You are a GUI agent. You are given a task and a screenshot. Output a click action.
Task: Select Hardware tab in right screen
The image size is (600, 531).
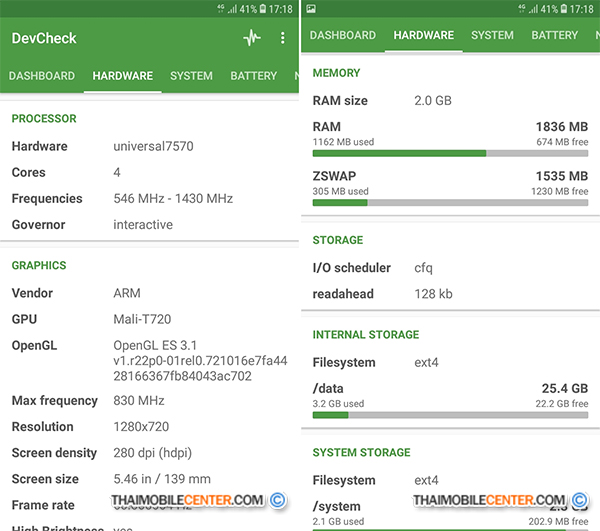(424, 35)
